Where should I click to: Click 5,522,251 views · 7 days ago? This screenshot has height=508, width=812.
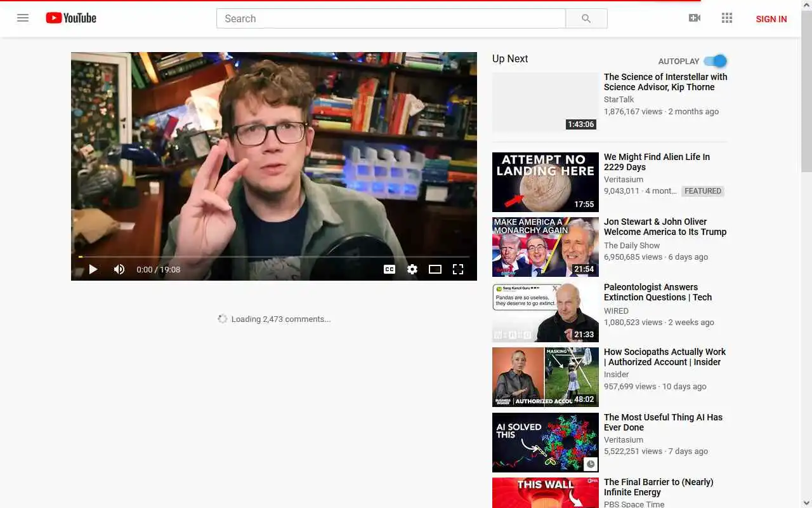656,451
